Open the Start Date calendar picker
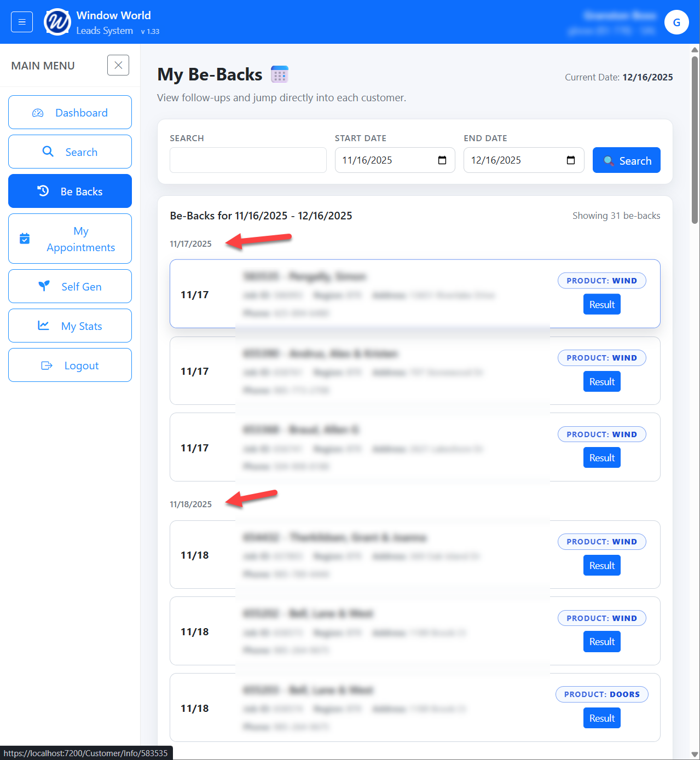The height and width of the screenshot is (760, 700). [442, 160]
